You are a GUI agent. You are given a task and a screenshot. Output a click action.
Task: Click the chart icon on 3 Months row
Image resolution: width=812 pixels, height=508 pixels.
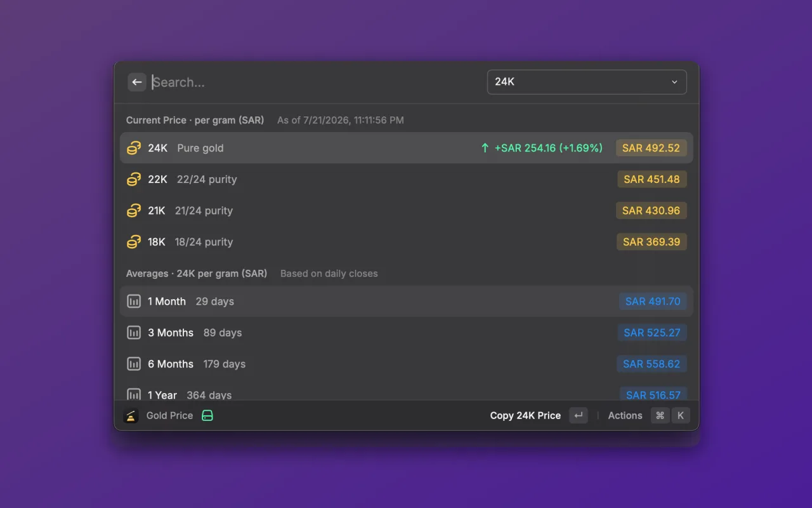tap(134, 333)
